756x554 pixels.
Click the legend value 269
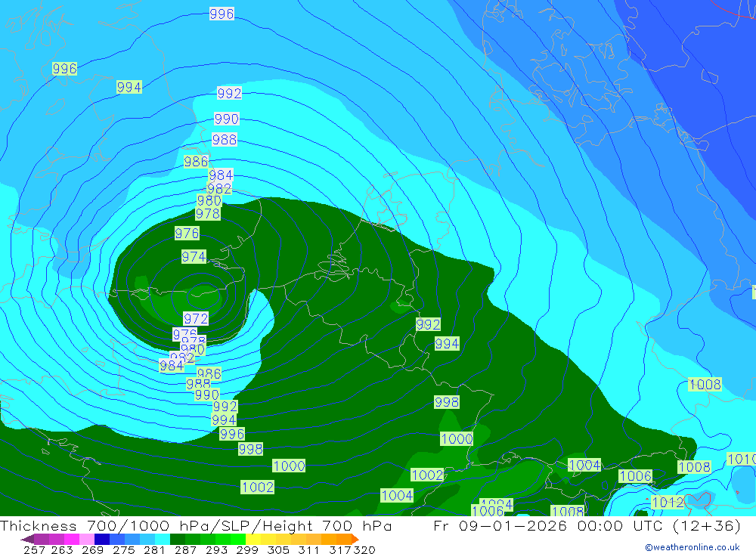tap(92, 550)
